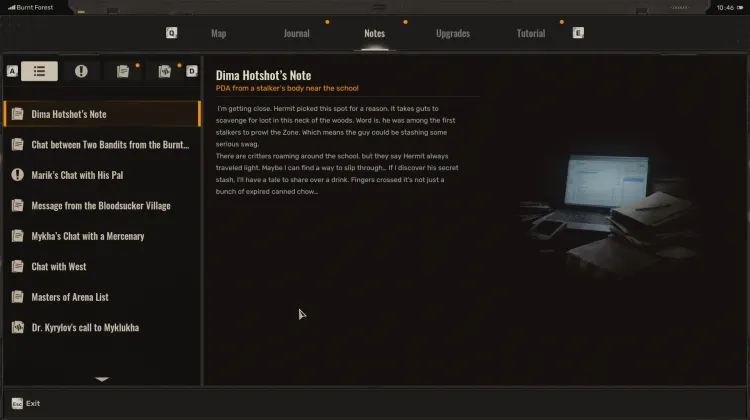Screen dimensions: 750x420
Task: Open Chat between Two Bandits note
Action: [x=102, y=144]
